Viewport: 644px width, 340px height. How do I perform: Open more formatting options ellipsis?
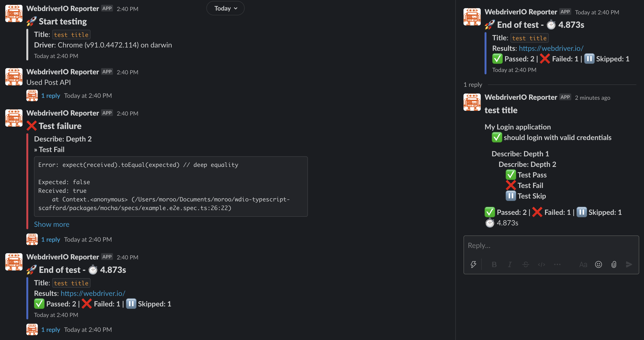[557, 264]
